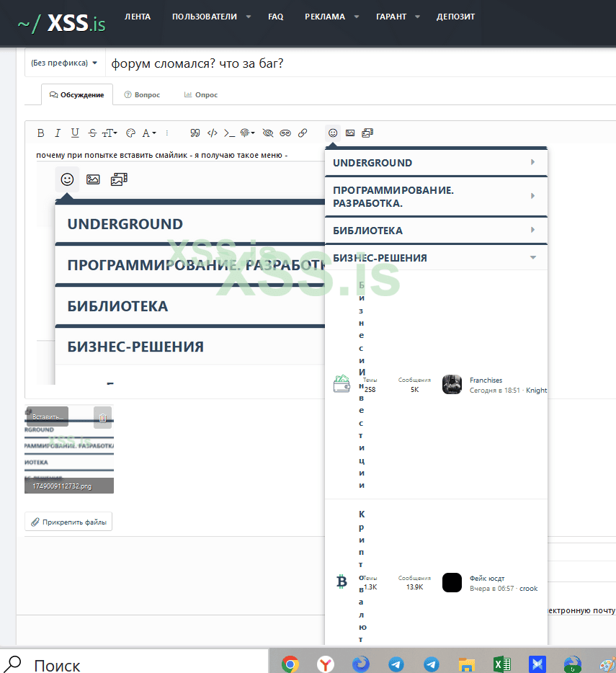Click the Вставить... attachment button
Viewport: 616px width, 673px height.
pos(48,416)
